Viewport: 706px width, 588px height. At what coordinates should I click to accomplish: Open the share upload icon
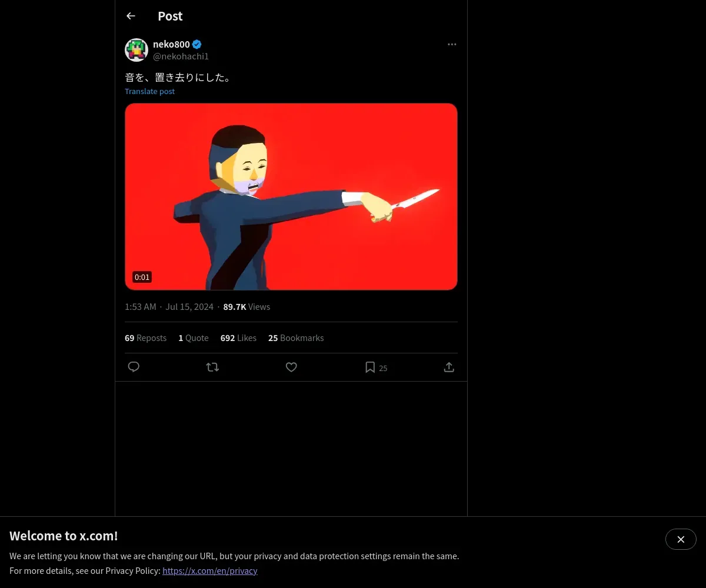pos(449,367)
